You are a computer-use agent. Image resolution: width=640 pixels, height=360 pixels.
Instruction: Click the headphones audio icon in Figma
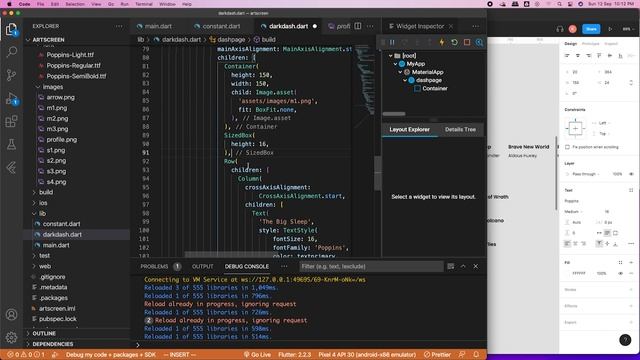560,29
